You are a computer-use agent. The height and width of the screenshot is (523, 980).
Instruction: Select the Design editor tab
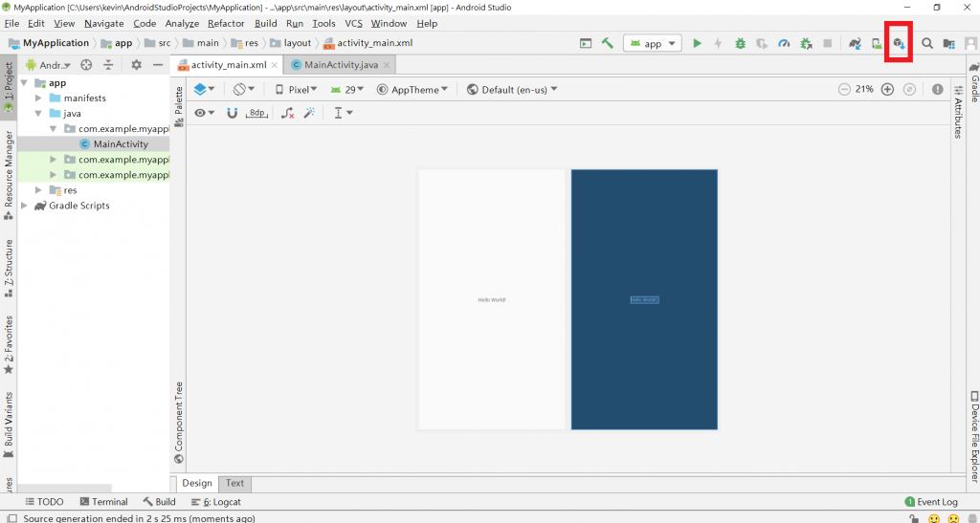[x=197, y=483]
